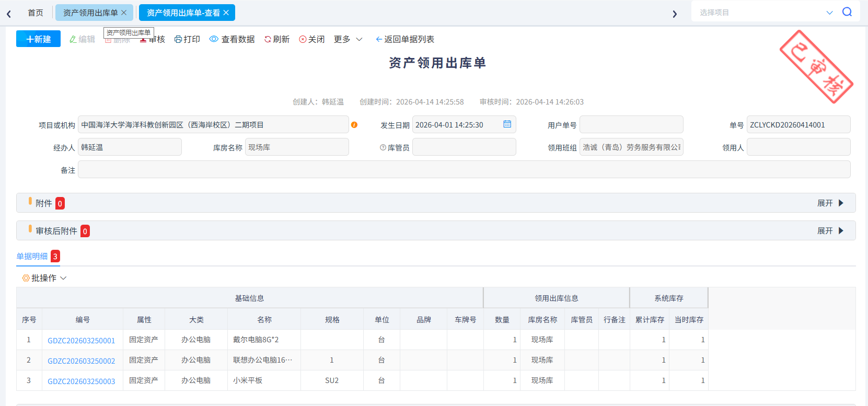Click the orange info icon beside 项目或机构

(x=354, y=125)
